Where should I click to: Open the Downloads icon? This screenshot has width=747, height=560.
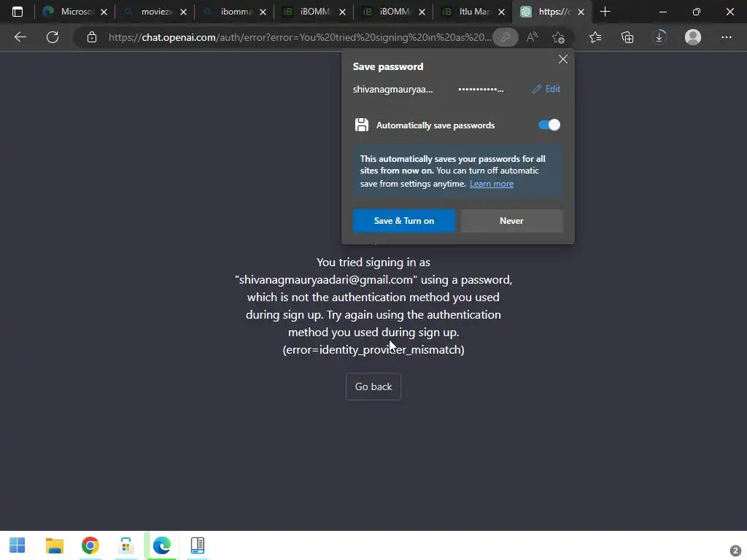point(659,36)
